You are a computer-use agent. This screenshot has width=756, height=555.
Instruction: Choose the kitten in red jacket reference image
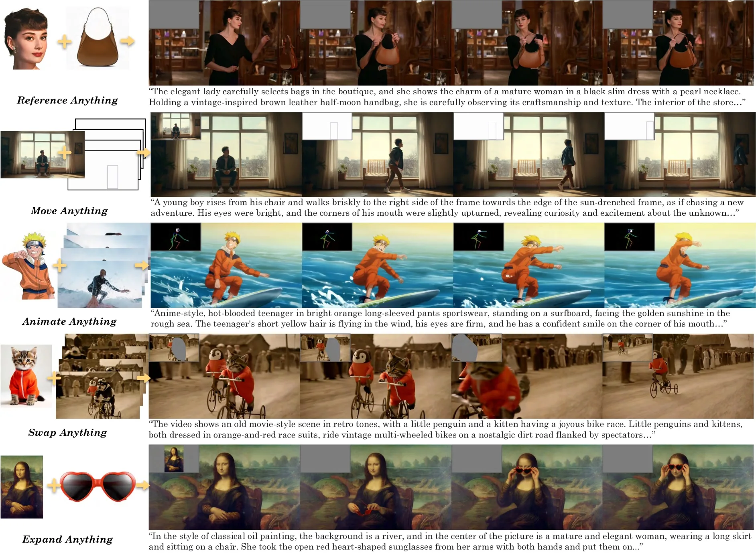tap(26, 376)
